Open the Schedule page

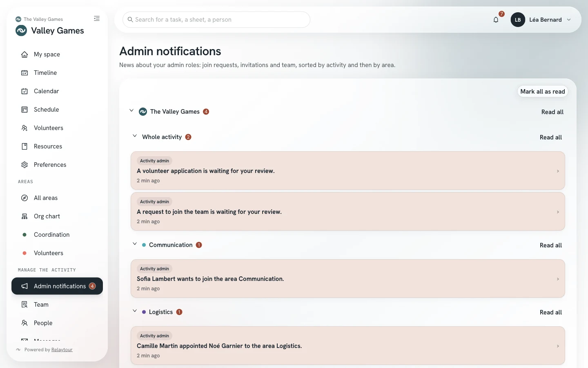[57, 110]
